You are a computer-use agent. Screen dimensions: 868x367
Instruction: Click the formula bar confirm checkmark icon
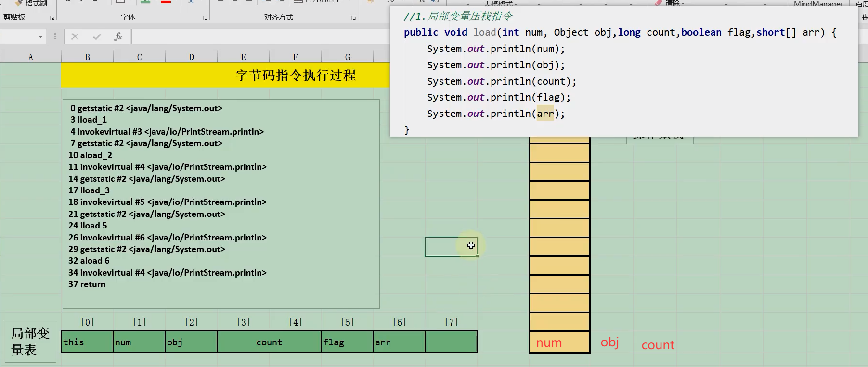pyautogui.click(x=97, y=37)
